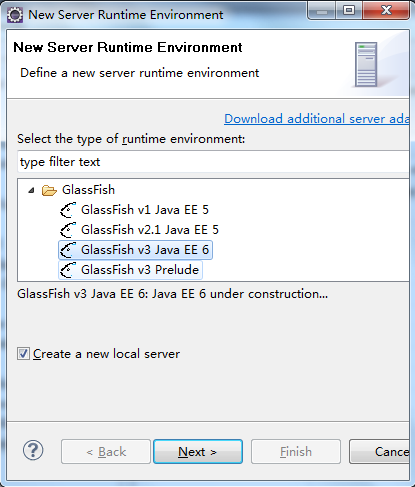Click the Eclipse gear icon in title bar
The image size is (415, 487).
(15, 15)
